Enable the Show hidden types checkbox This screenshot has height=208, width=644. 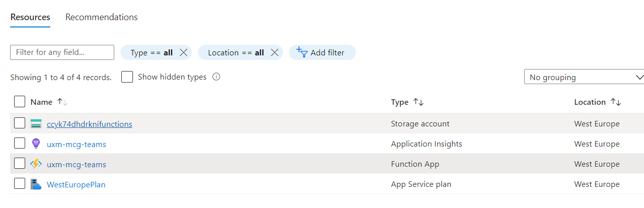click(127, 77)
